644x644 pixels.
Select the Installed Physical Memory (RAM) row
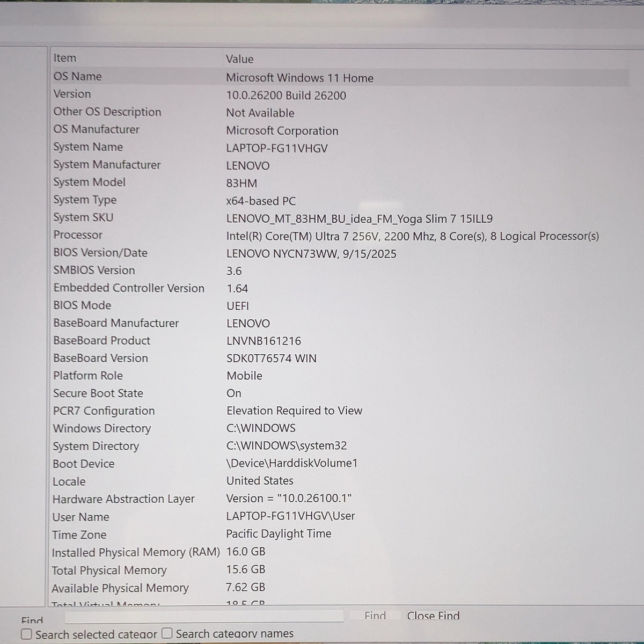[340, 552]
